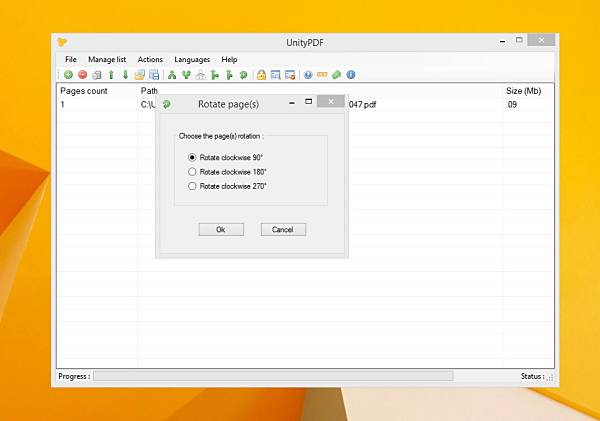Click the window resize grip in the status bar
The height and width of the screenshot is (421, 600).
click(x=551, y=378)
